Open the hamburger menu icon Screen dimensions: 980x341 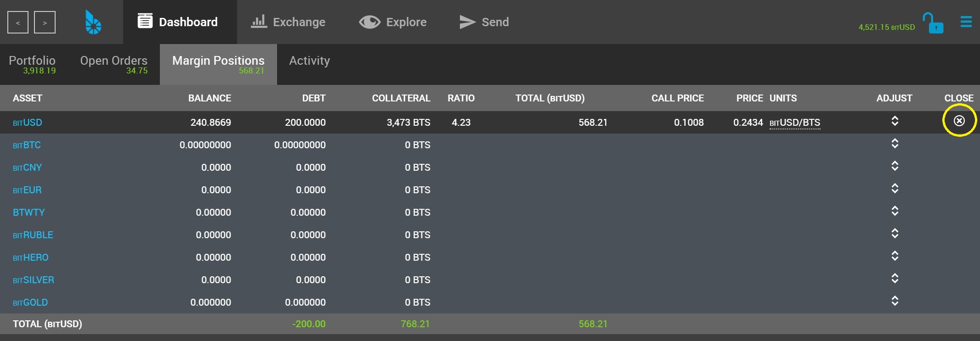pyautogui.click(x=966, y=22)
